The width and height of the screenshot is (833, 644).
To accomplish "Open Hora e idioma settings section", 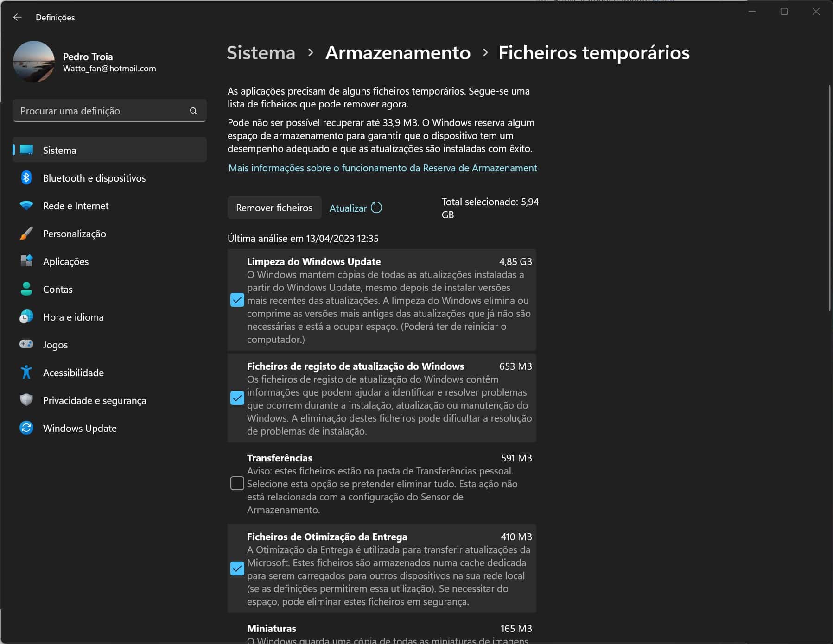I will pyautogui.click(x=73, y=317).
